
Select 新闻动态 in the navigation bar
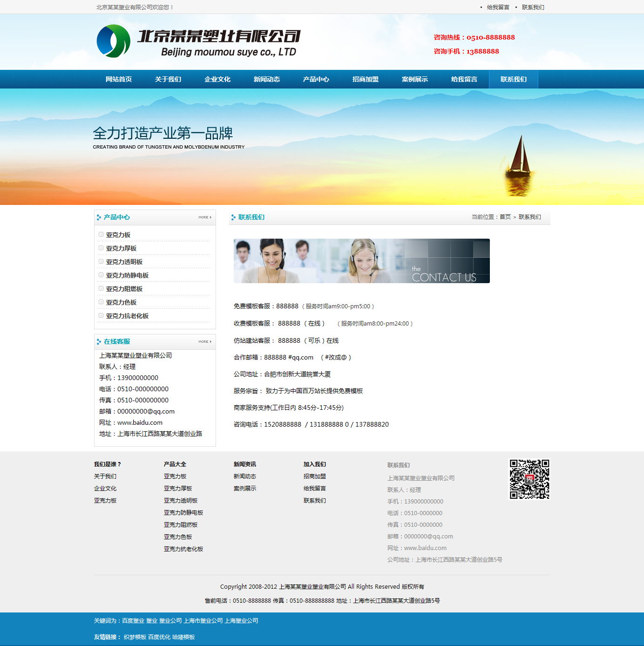click(267, 79)
